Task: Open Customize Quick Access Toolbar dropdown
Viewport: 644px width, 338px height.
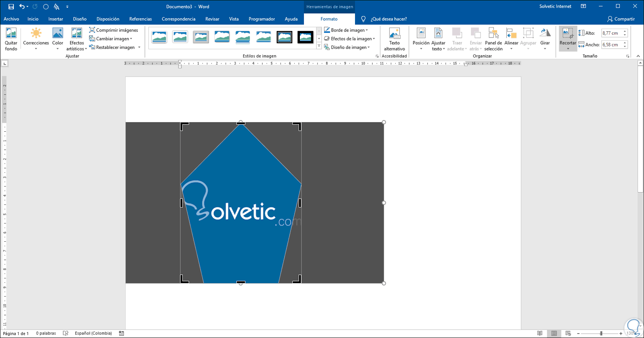Action: click(67, 6)
